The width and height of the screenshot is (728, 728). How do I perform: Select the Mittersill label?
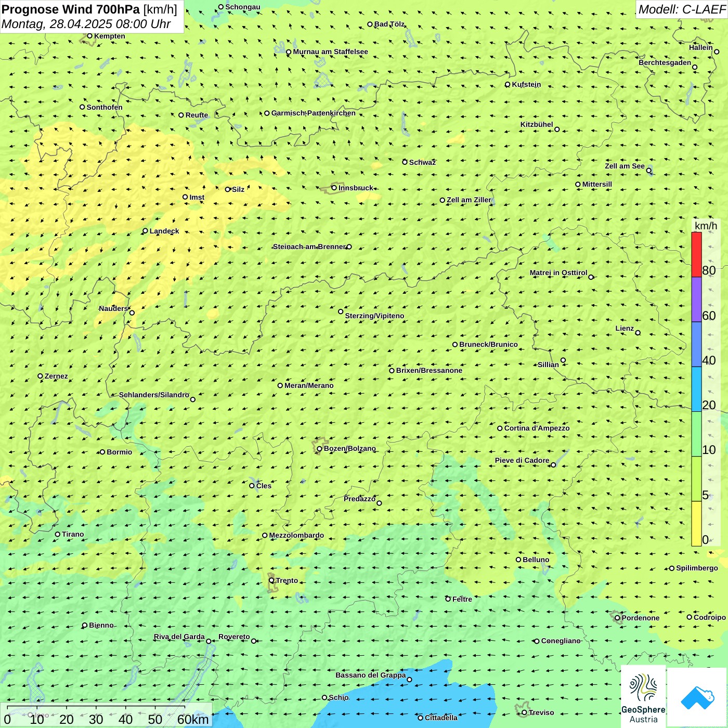click(597, 184)
